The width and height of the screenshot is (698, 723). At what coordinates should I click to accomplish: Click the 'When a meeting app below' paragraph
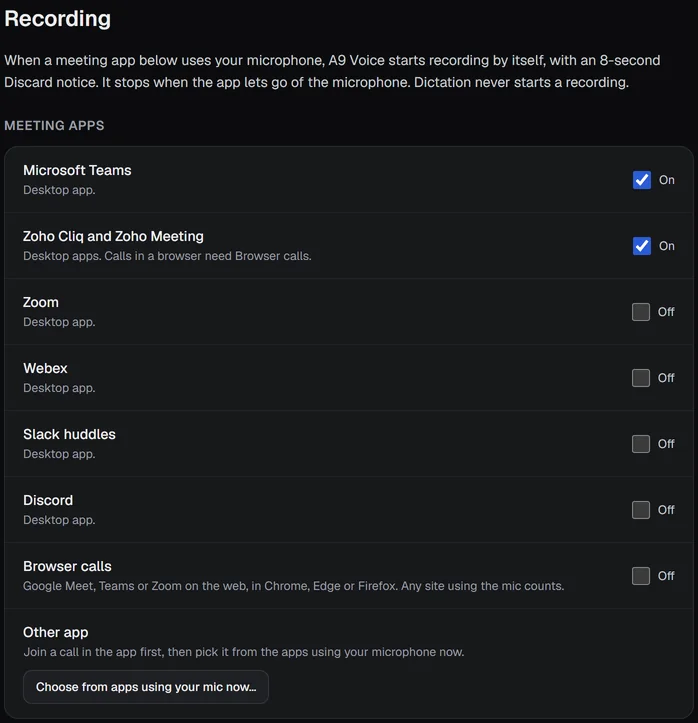coord(332,71)
